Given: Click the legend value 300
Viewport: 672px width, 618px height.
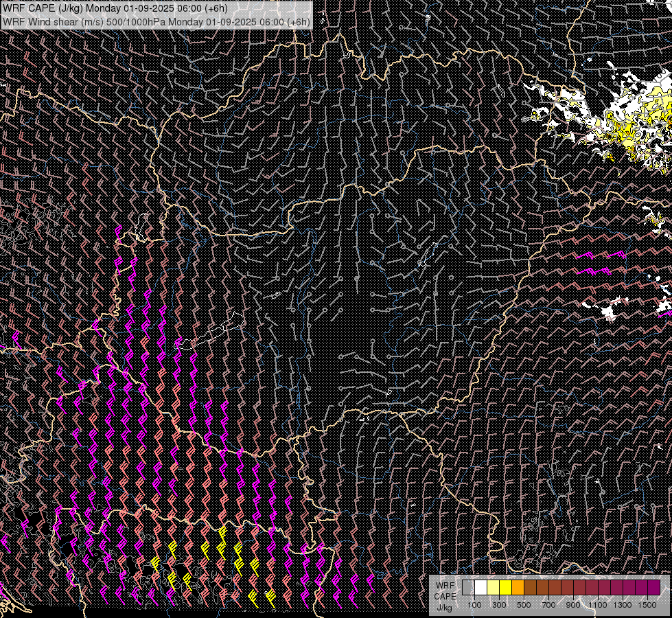Looking at the screenshot, I should click(499, 605).
